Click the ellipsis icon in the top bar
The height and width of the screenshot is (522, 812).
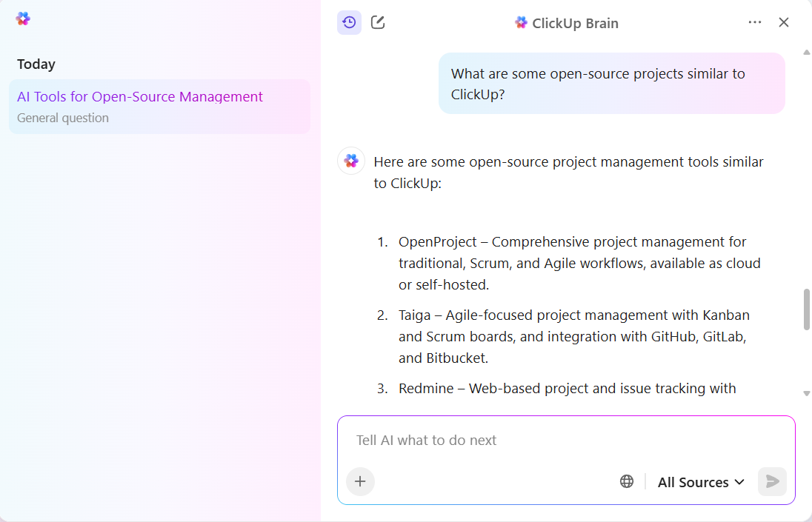pyautogui.click(x=754, y=22)
